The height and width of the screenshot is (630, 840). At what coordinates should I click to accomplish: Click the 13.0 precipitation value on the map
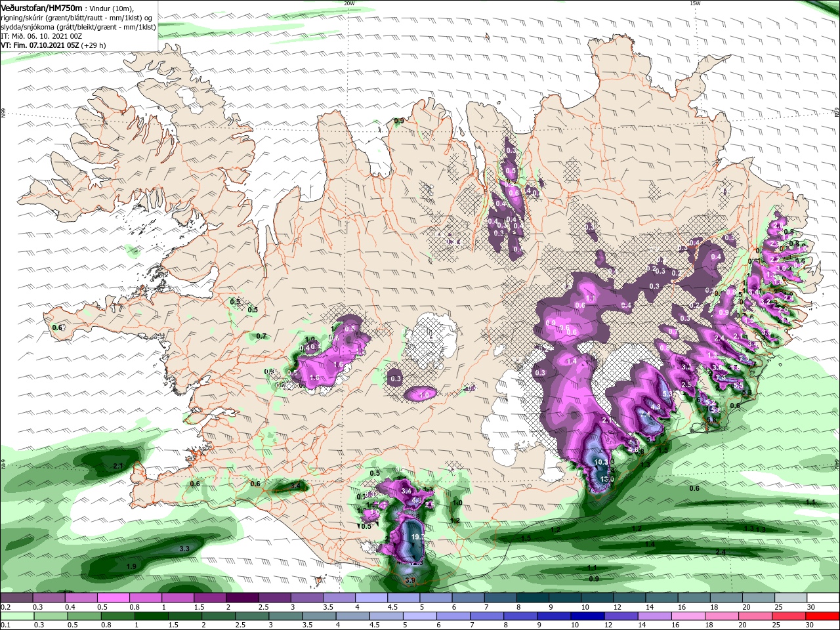pyautogui.click(x=607, y=480)
